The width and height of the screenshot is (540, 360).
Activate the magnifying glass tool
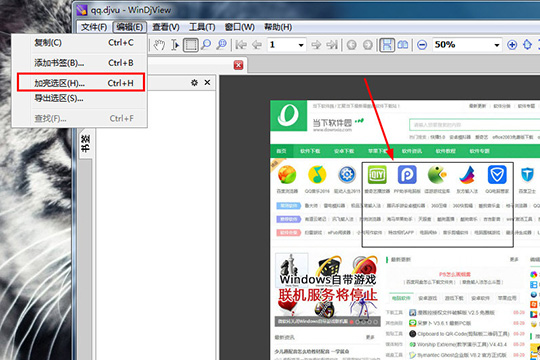(206, 45)
